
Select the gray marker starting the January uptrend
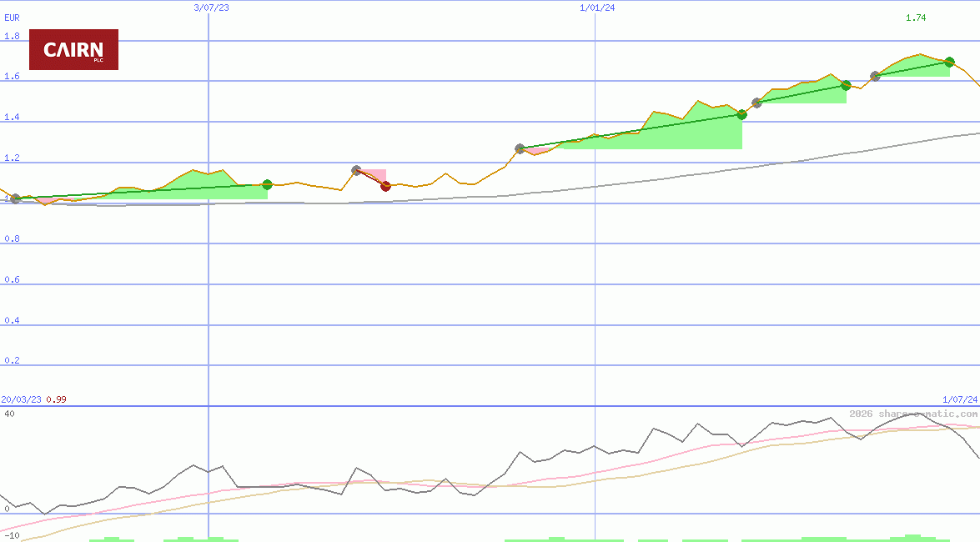[x=520, y=148]
